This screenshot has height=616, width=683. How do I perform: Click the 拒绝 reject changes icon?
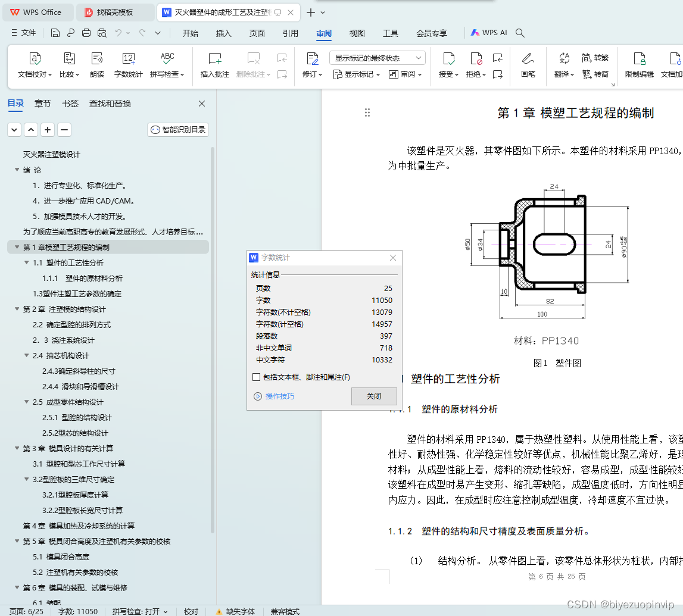click(476, 58)
